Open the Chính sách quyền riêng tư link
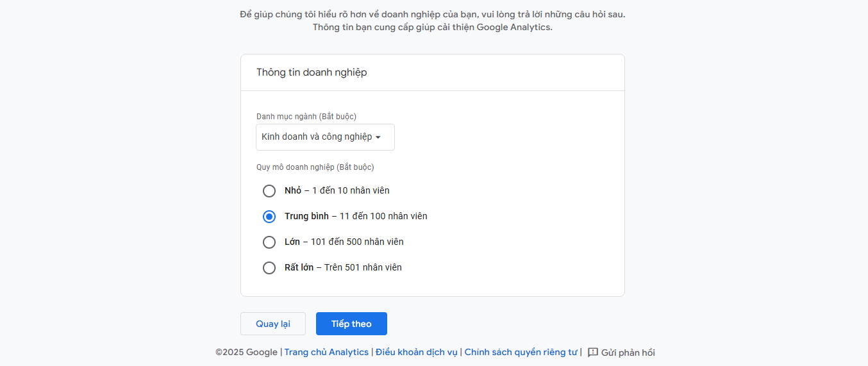 point(521,353)
